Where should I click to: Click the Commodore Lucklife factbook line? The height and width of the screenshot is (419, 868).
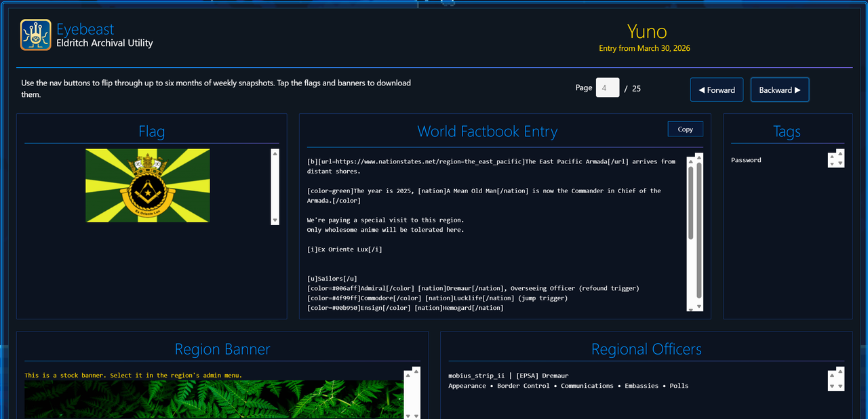pyautogui.click(x=437, y=298)
